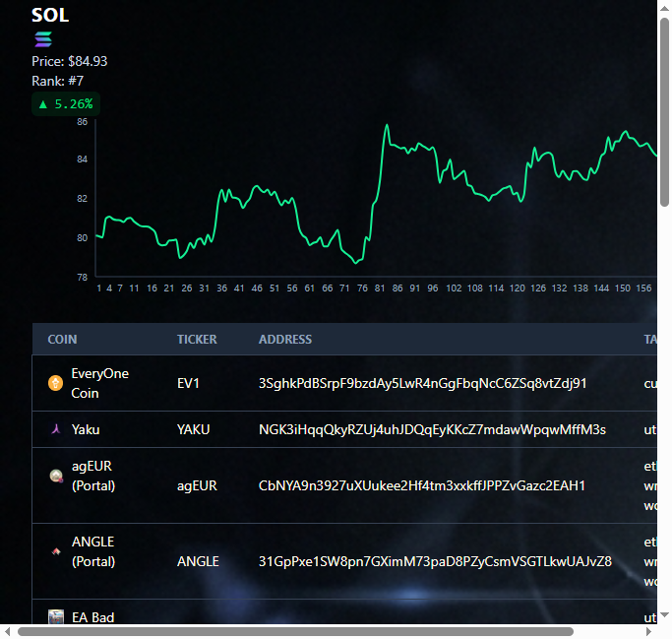Click the Solana logo icon under SOL
The width and height of the screenshot is (672, 639).
[x=43, y=39]
